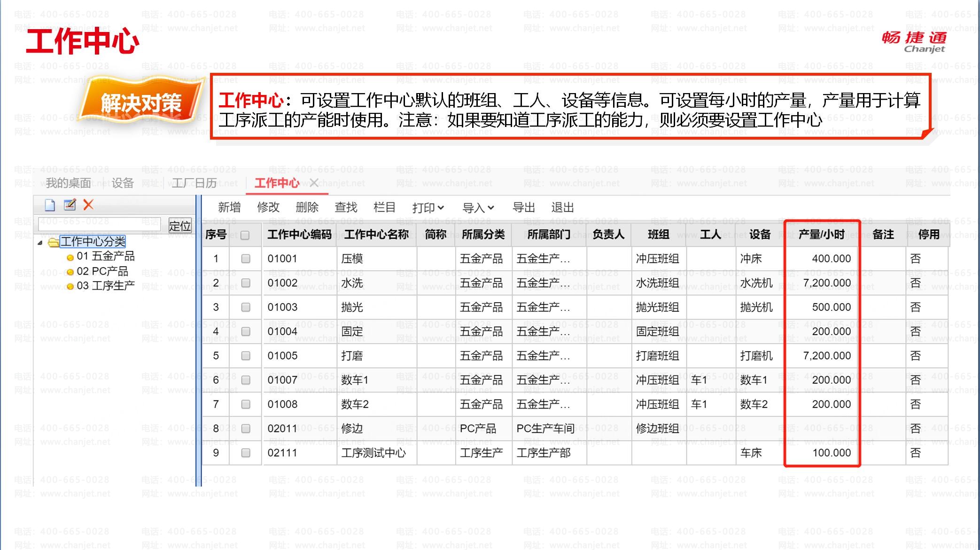This screenshot has width=980, height=550.
Task: Click the 退出 toolbar button
Action: 563,207
